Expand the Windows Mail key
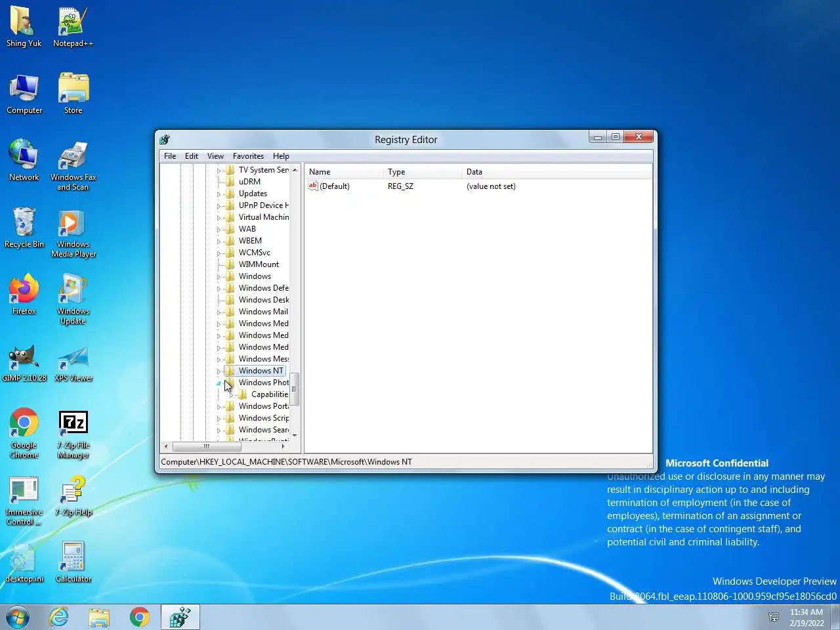The width and height of the screenshot is (840, 630). click(219, 312)
